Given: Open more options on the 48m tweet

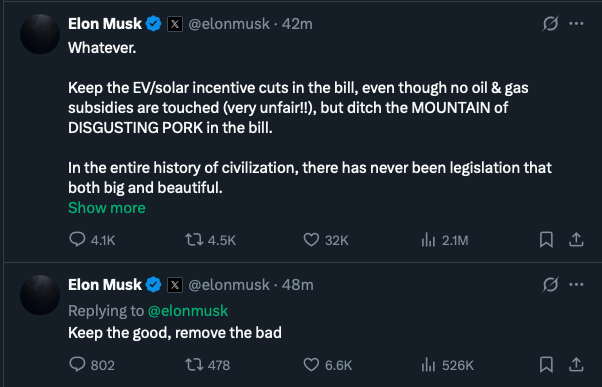Looking at the screenshot, I should coord(576,285).
